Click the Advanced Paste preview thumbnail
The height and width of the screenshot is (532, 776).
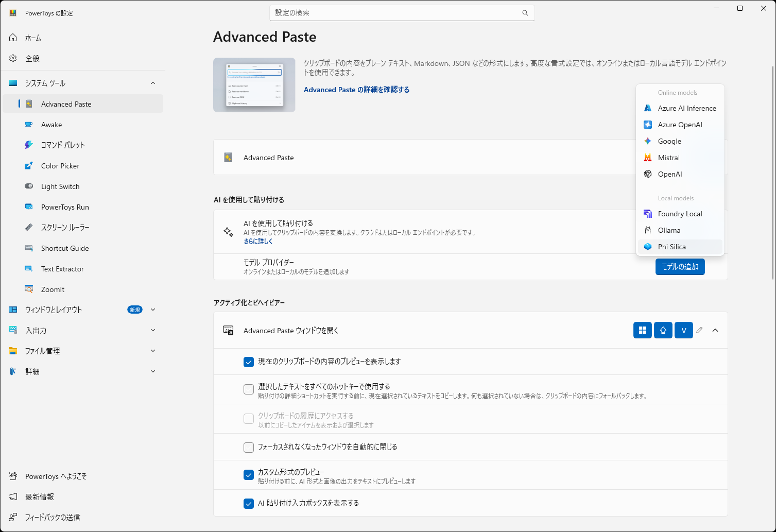254,85
